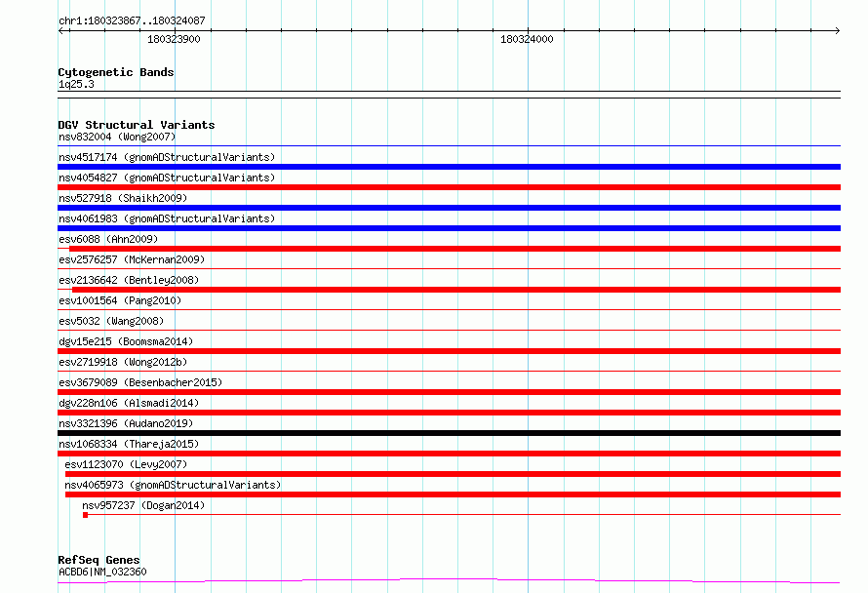
Task: Click the thin red line under esv2576257
Action: click(x=449, y=269)
